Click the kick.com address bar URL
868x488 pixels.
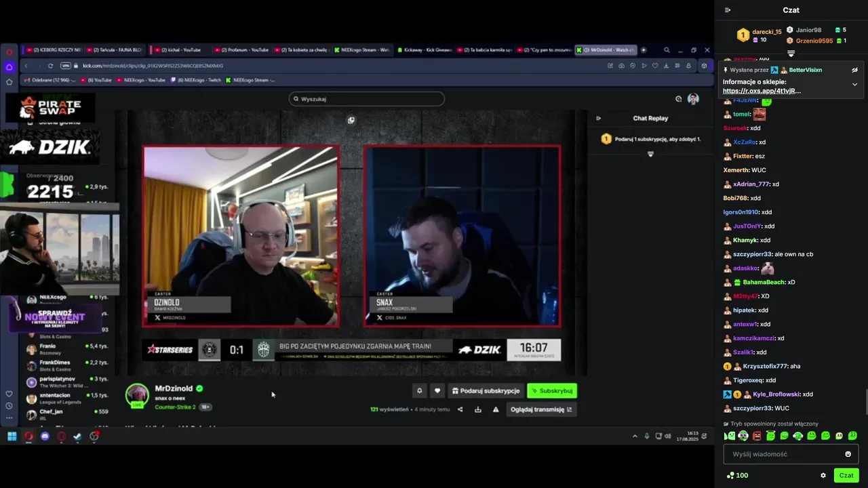click(x=153, y=66)
